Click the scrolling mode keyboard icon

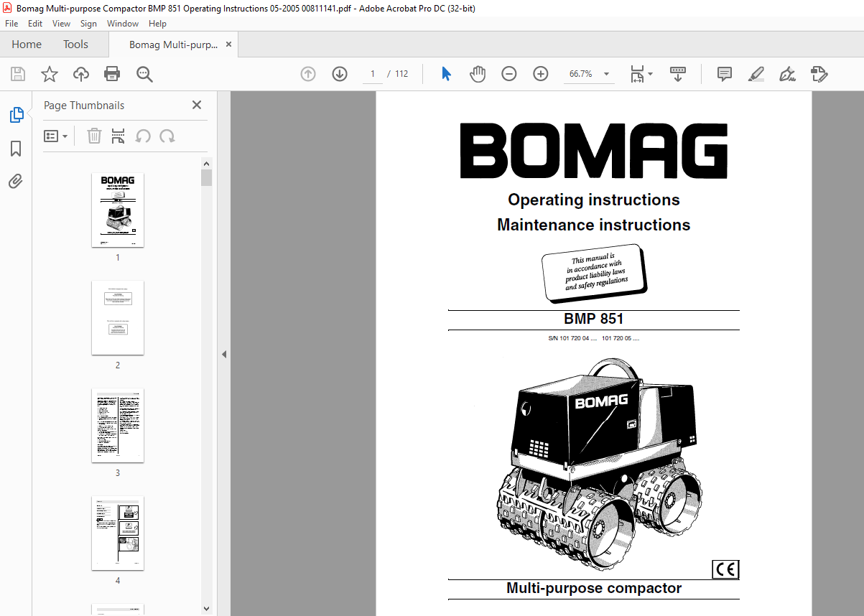678,74
